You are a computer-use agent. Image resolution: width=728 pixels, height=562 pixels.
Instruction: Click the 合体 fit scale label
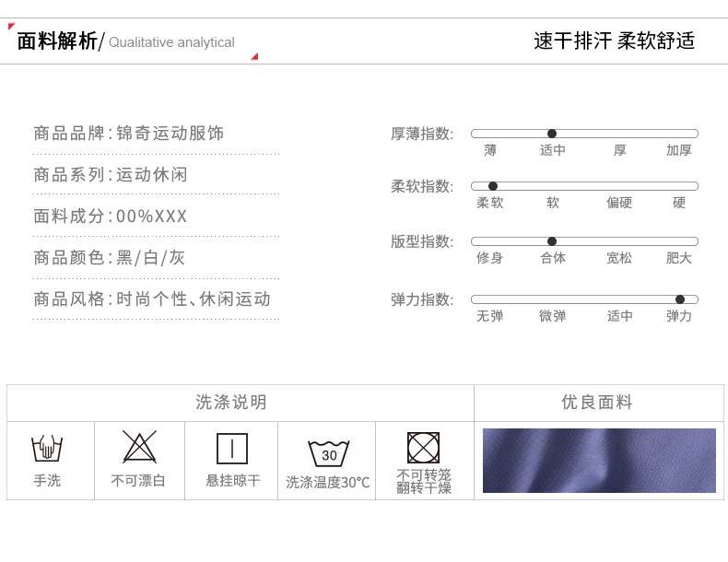click(x=553, y=258)
